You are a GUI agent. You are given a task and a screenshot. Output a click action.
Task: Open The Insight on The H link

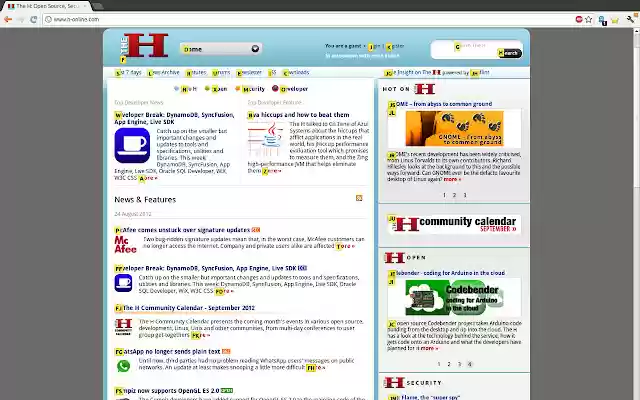(x=413, y=72)
